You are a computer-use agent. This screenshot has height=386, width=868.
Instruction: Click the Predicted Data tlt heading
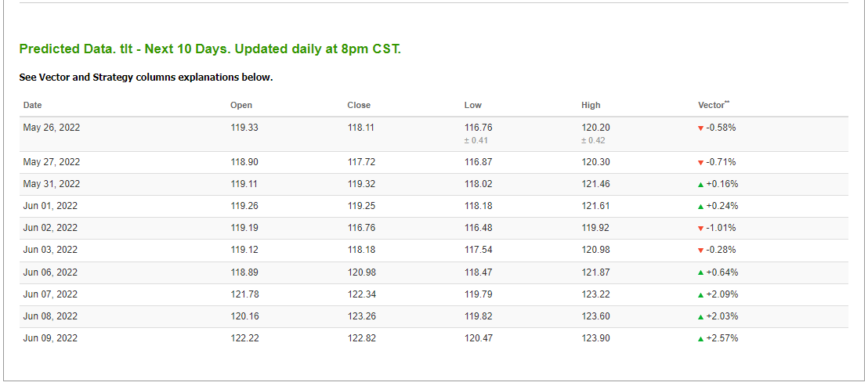(210, 49)
